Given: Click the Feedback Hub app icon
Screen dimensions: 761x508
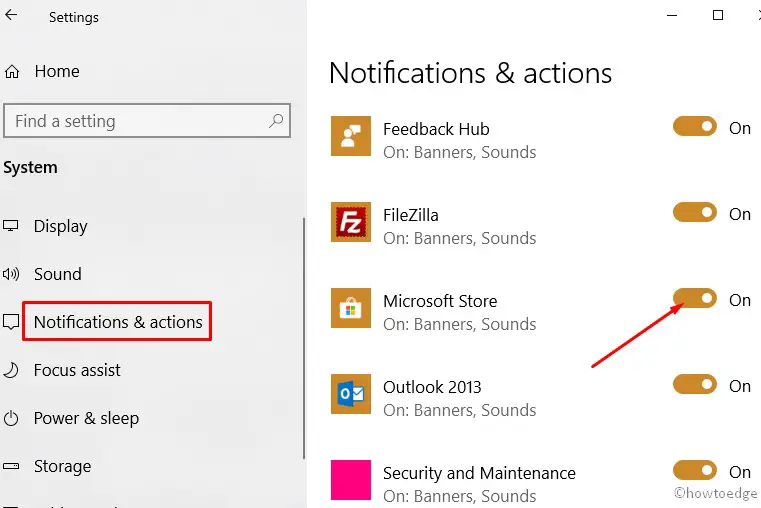Looking at the screenshot, I should tap(350, 137).
